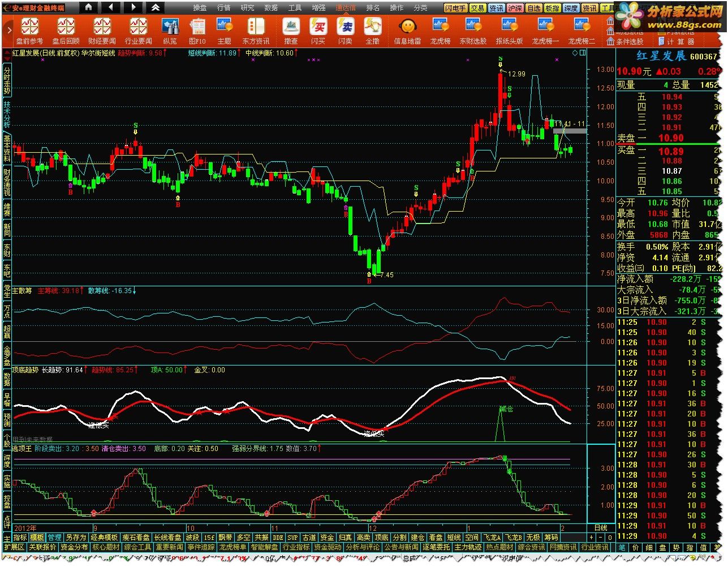Select the 技术分析 side tab

pos(7,114)
